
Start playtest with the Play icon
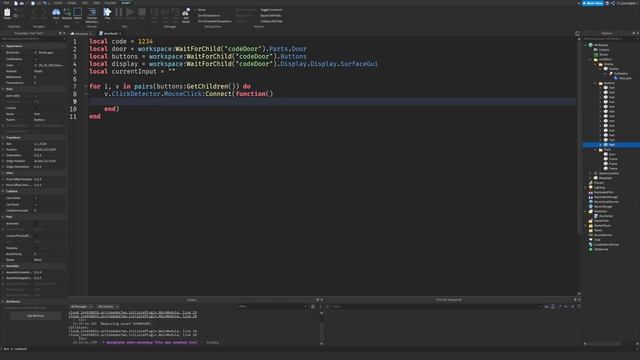pyautogui.click(x=107, y=13)
